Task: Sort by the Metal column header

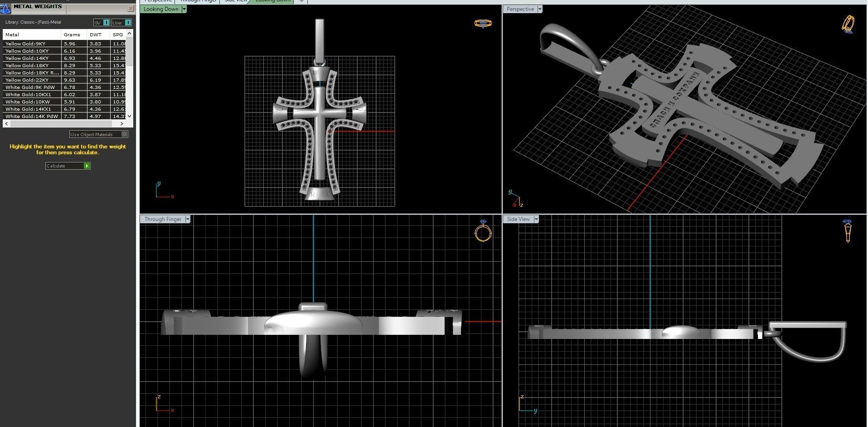Action: pyautogui.click(x=32, y=34)
